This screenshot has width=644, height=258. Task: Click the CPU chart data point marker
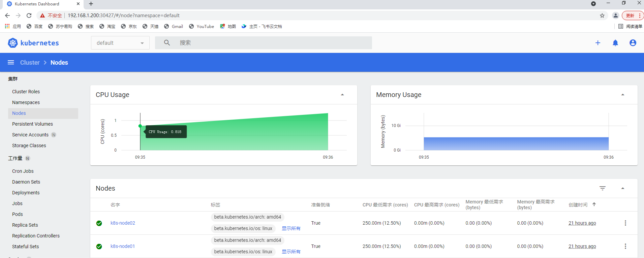[x=140, y=126]
